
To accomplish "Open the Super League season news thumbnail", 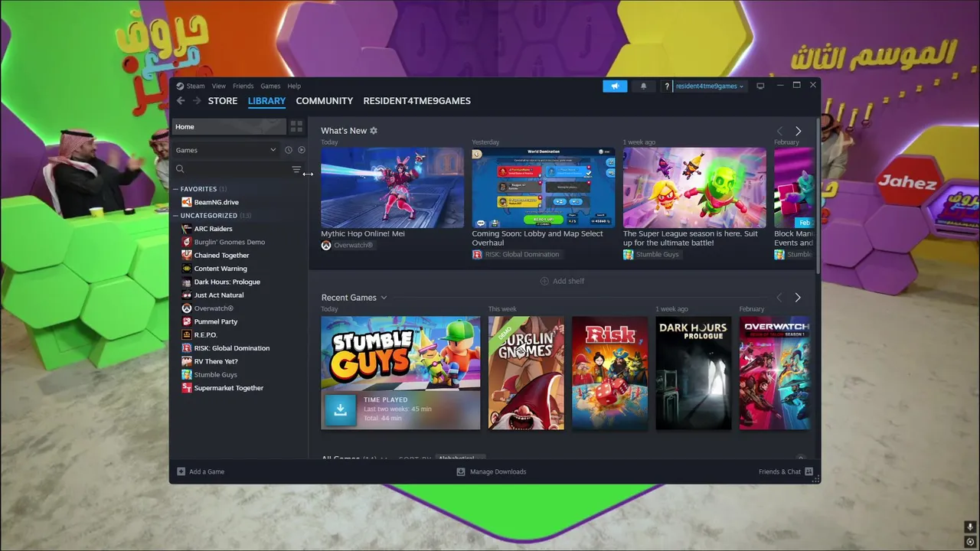I will tap(694, 188).
